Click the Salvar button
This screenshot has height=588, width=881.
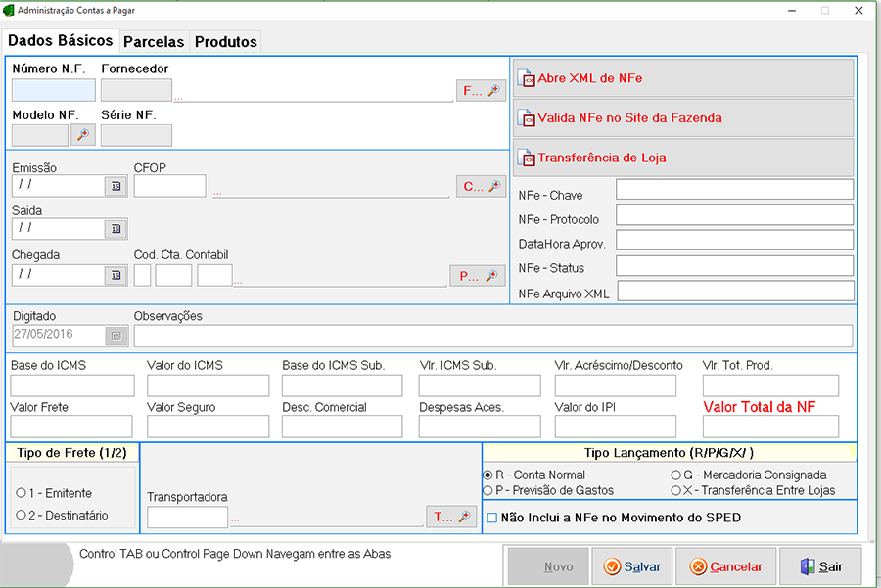(x=632, y=566)
